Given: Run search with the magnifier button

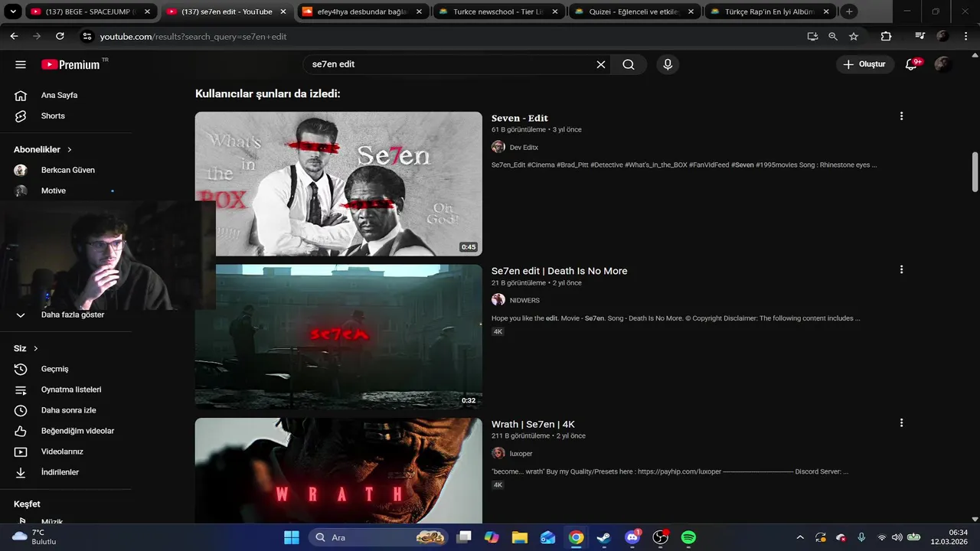Looking at the screenshot, I should click(x=629, y=64).
